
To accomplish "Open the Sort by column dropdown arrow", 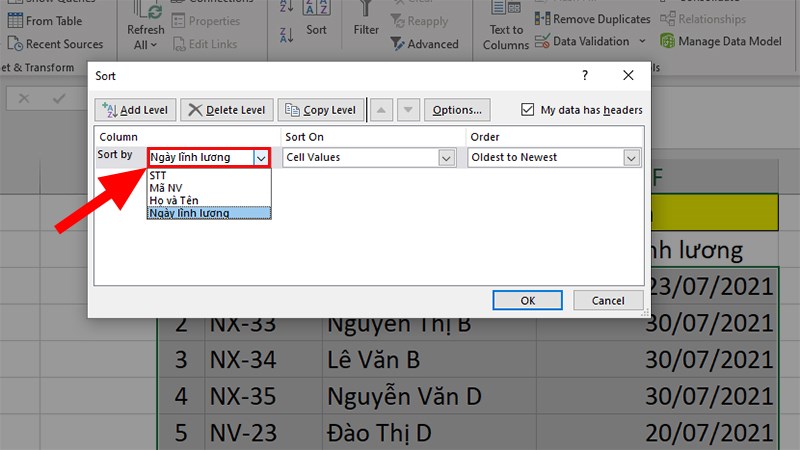I will point(261,158).
